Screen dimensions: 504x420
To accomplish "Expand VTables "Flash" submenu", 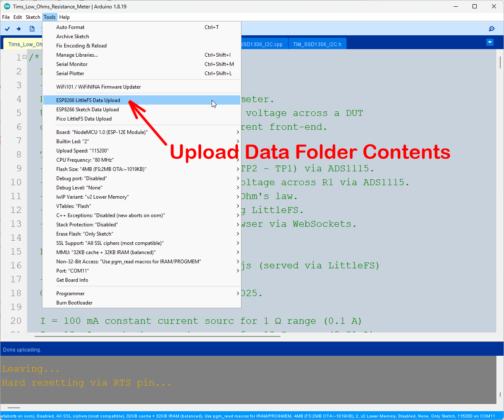I will tap(142, 206).
